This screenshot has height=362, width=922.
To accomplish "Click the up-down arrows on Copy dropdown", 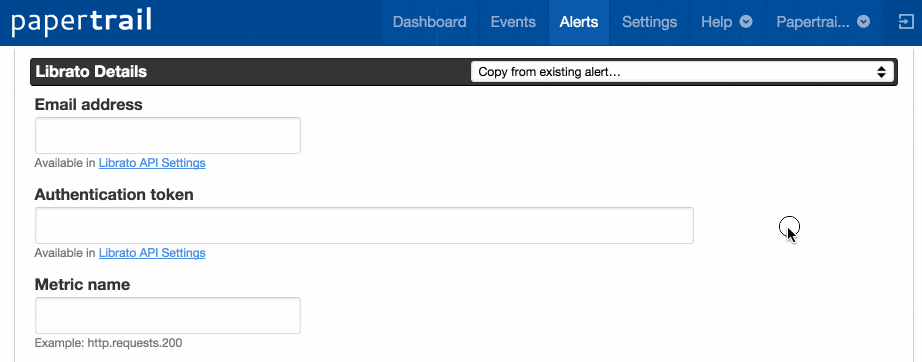I will tap(881, 72).
